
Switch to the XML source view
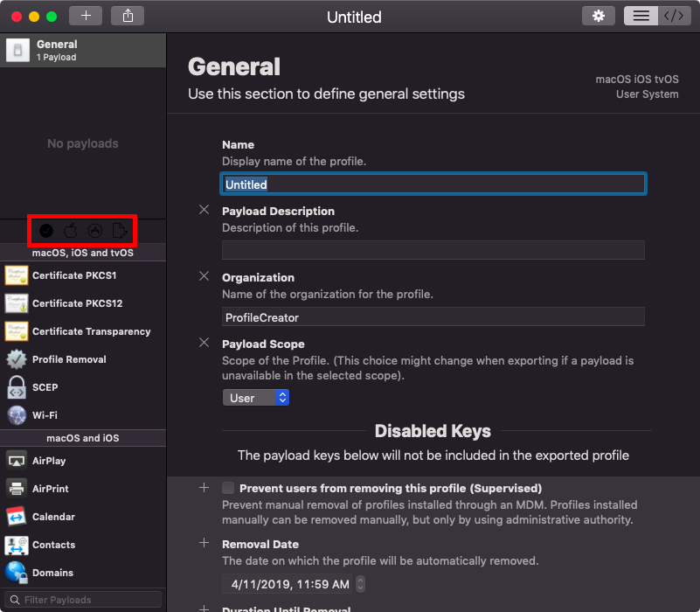click(674, 16)
